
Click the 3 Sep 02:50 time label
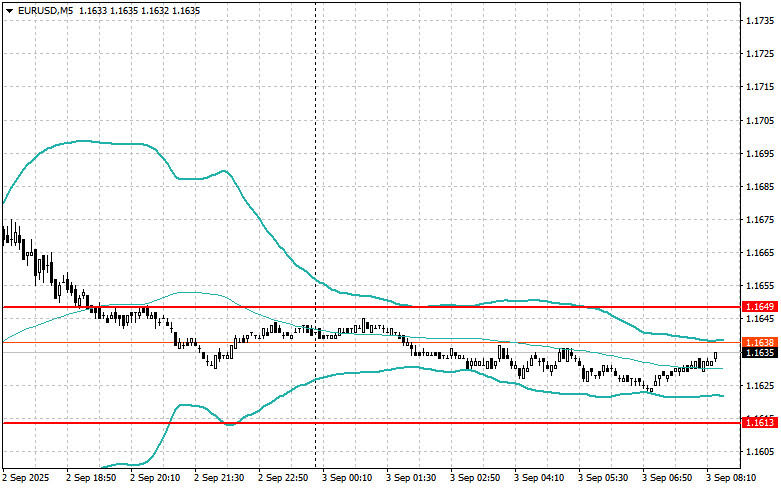tap(475, 478)
